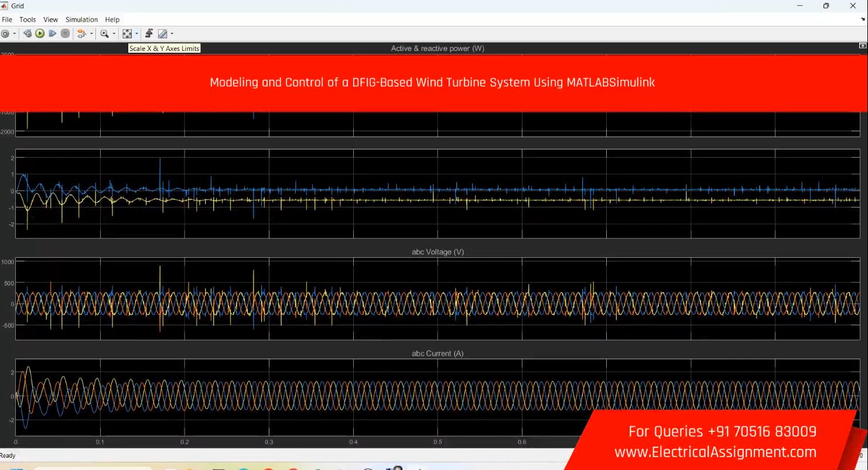The width and height of the screenshot is (868, 470).
Task: Open the Configuration Properties dropdown arrow
Action: pos(15,34)
